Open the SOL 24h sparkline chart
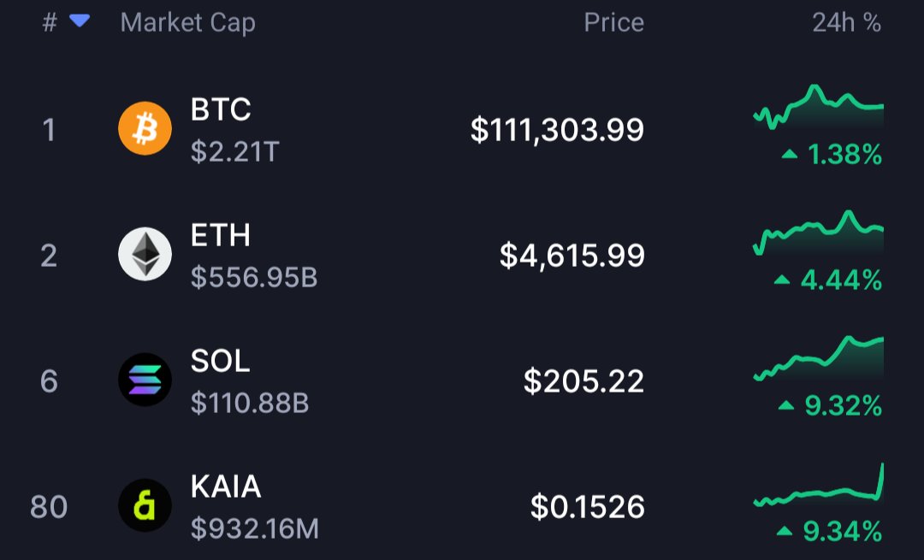Screen dimensions: 924x560 (x=819, y=358)
